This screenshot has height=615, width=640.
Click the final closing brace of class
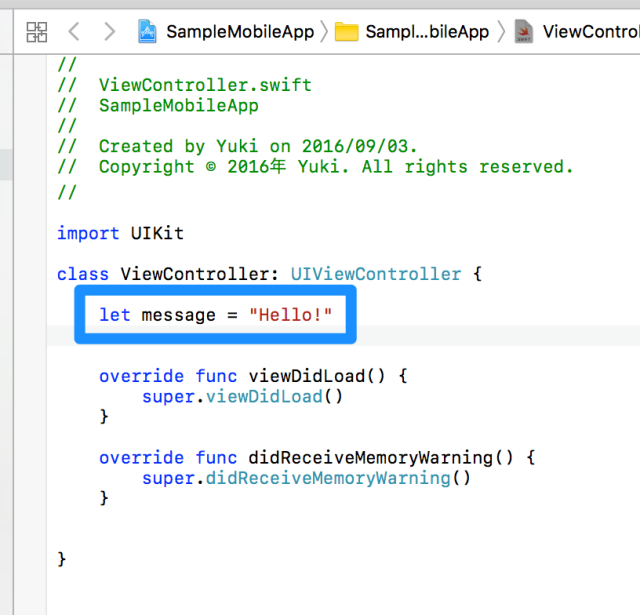(62, 559)
